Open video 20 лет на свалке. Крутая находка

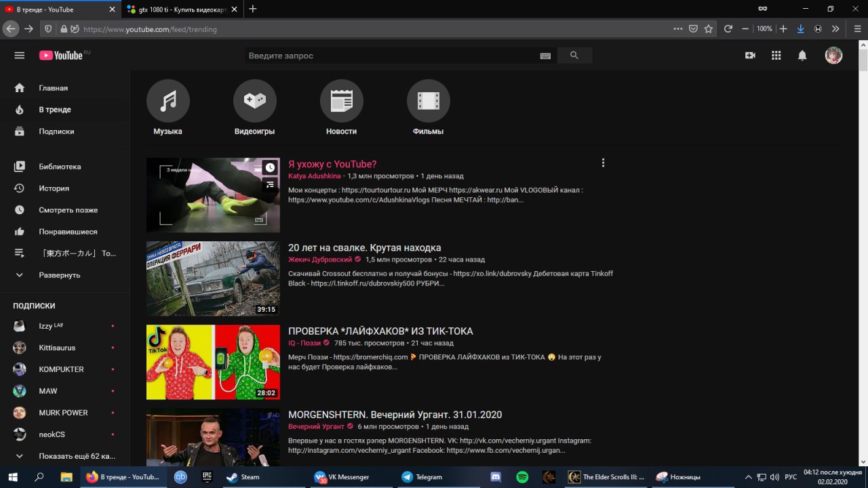[365, 247]
